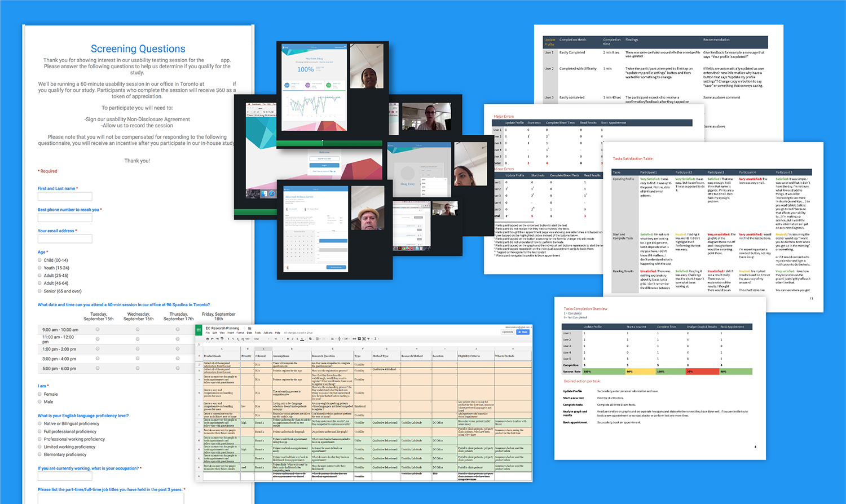The height and width of the screenshot is (504, 846).
Task: Click the insert chart icon in the toolbar
Action: tap(364, 339)
